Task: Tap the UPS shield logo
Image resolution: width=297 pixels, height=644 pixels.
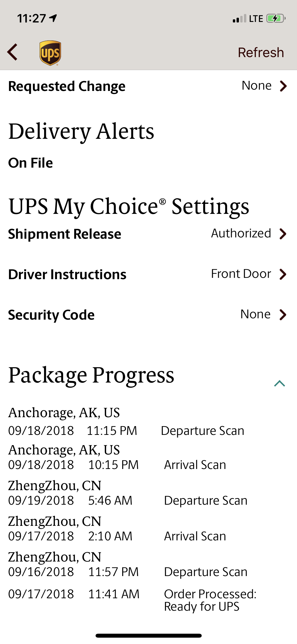Action: (x=50, y=53)
